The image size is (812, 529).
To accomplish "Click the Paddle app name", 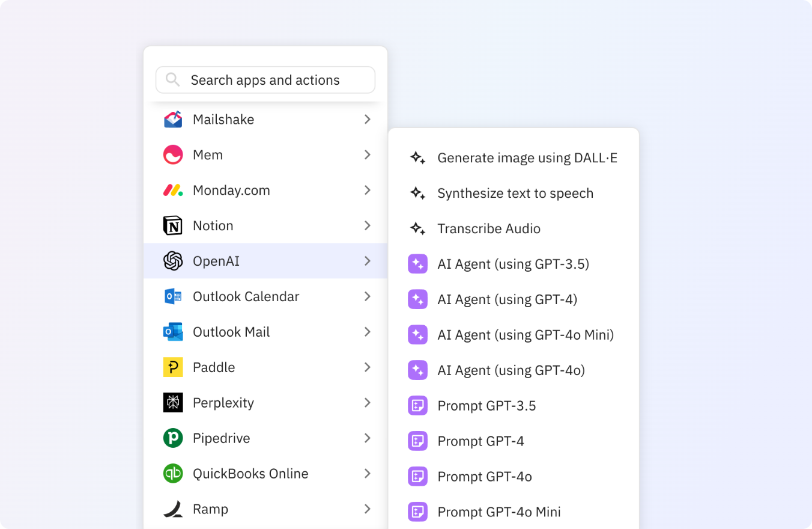I will click(214, 367).
